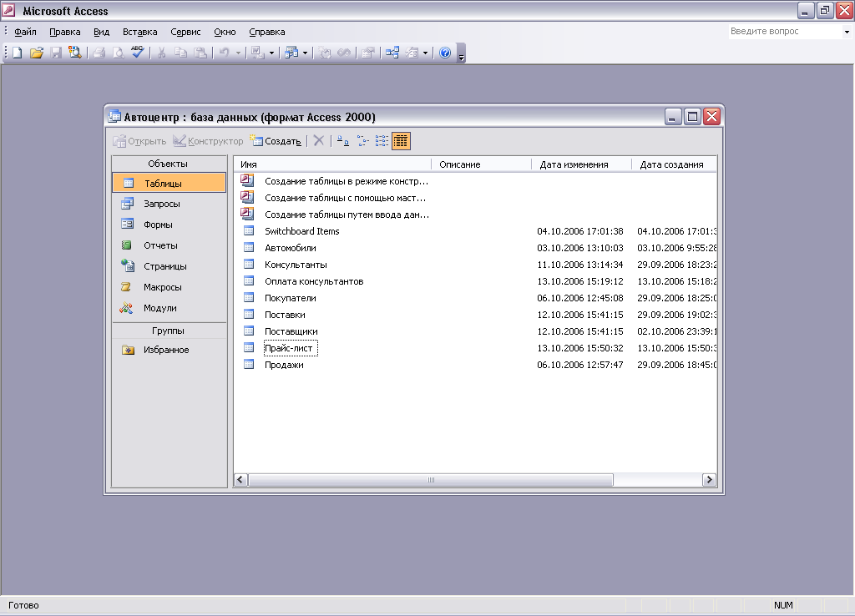The width and height of the screenshot is (855, 616).
Task: Sort by the Дата изменения column header
Action: coord(581,164)
